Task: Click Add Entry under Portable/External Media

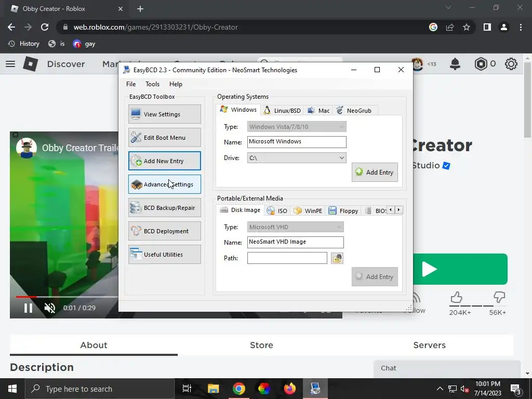Action: 375,277
